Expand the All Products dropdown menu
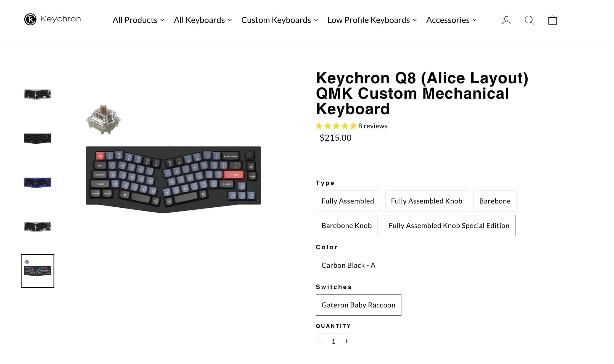The height and width of the screenshot is (364, 614). coord(138,20)
